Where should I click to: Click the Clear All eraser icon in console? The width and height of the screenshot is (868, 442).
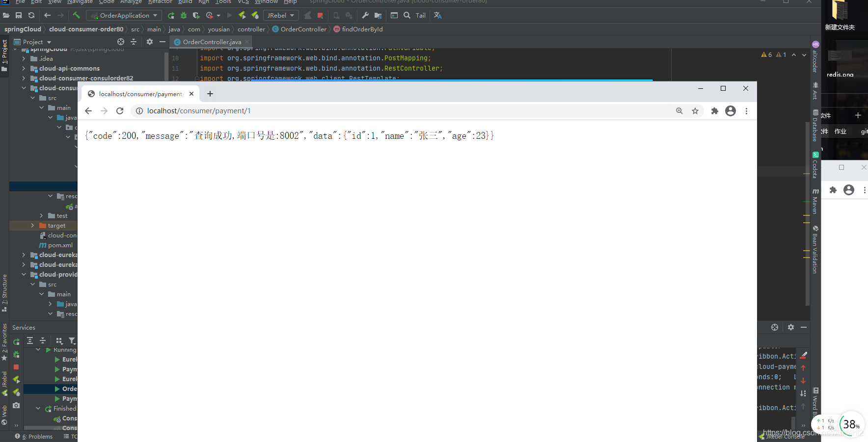804,355
